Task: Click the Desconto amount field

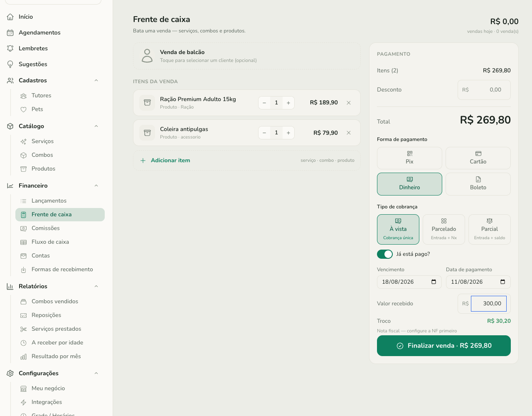Action: coord(484,90)
